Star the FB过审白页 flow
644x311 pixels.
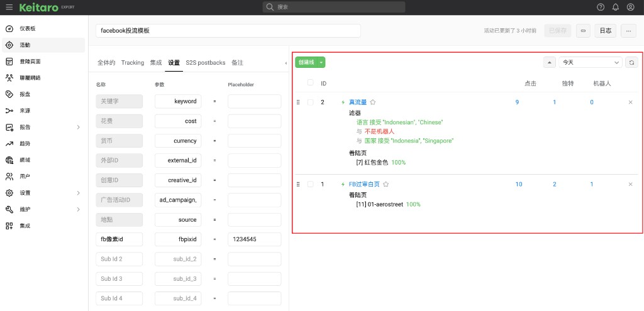386,184
